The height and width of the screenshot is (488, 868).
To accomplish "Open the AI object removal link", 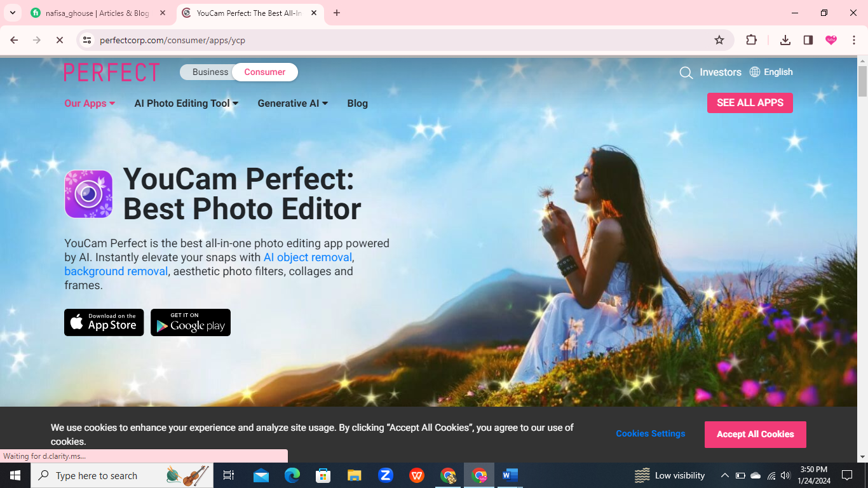I will (308, 257).
